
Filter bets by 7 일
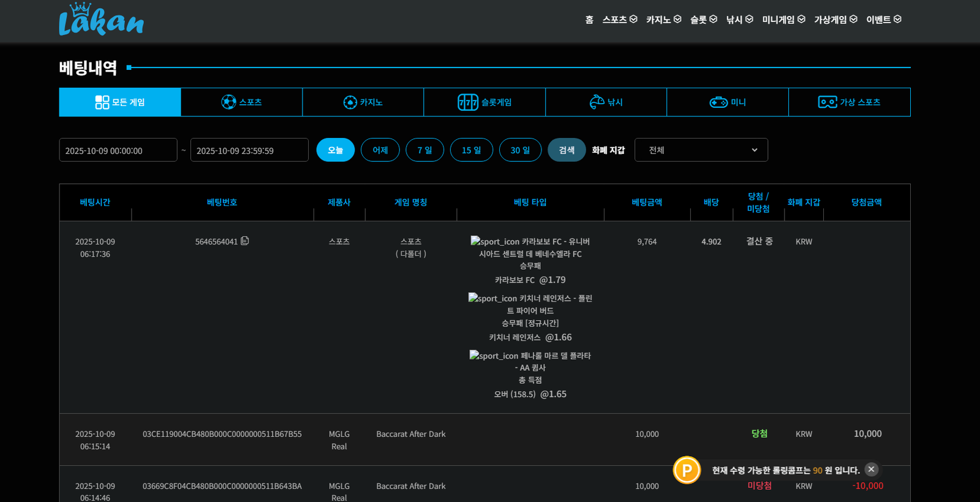pos(424,150)
